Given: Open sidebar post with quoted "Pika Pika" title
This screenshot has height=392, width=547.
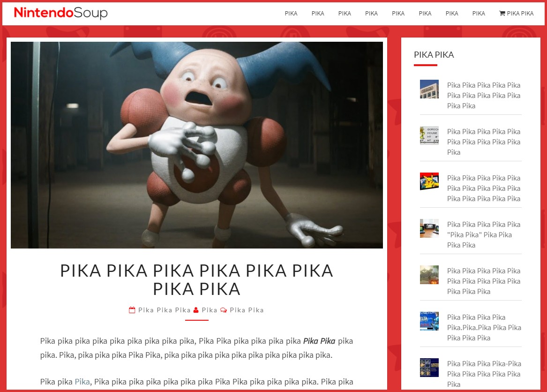Looking at the screenshot, I should [x=484, y=234].
